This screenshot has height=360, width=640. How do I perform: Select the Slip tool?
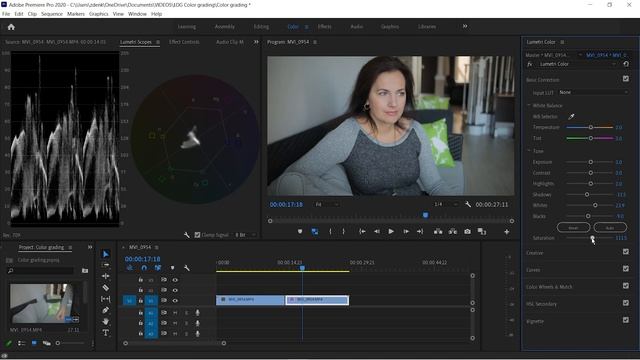pyautogui.click(x=105, y=299)
